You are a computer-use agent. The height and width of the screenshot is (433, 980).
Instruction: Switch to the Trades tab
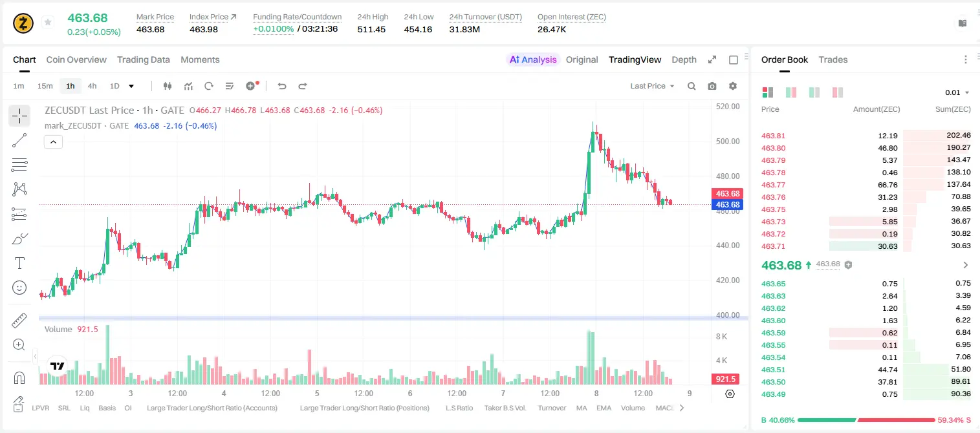click(833, 59)
